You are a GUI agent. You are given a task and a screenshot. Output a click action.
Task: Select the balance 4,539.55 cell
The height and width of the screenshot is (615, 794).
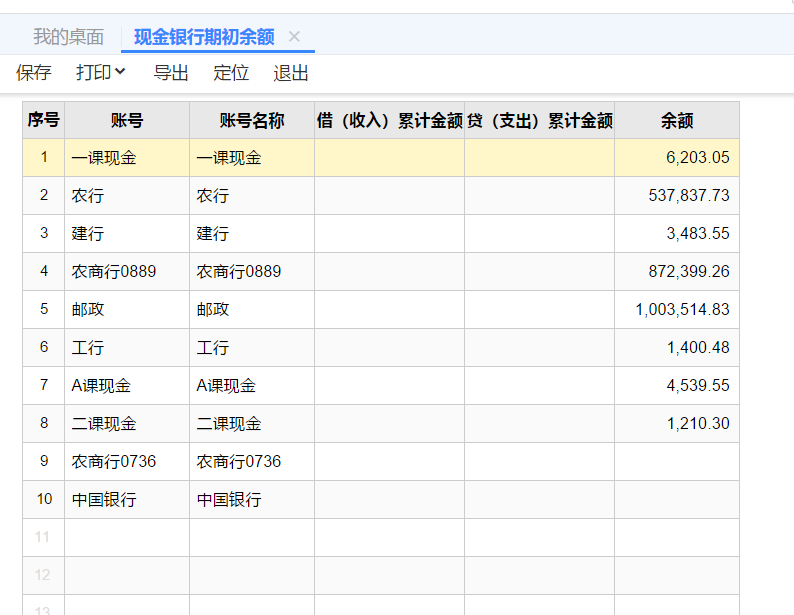point(677,385)
